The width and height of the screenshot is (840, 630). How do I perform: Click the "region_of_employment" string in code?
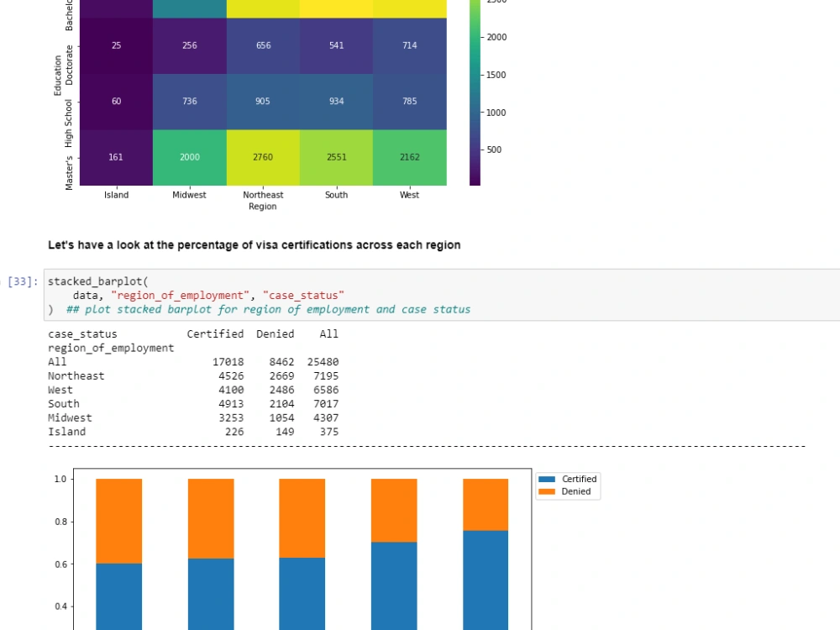pyautogui.click(x=181, y=295)
